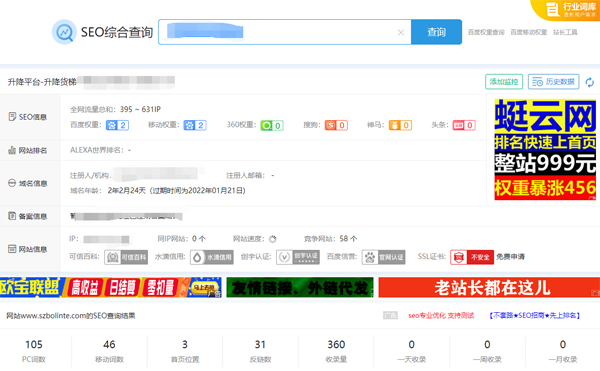Clear the search box with the X icon
600x371 pixels.
[x=400, y=33]
